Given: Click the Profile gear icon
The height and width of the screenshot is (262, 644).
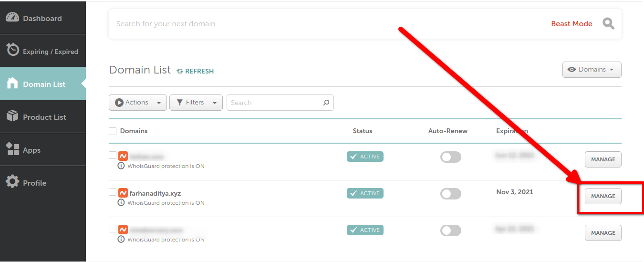Looking at the screenshot, I should [x=12, y=181].
